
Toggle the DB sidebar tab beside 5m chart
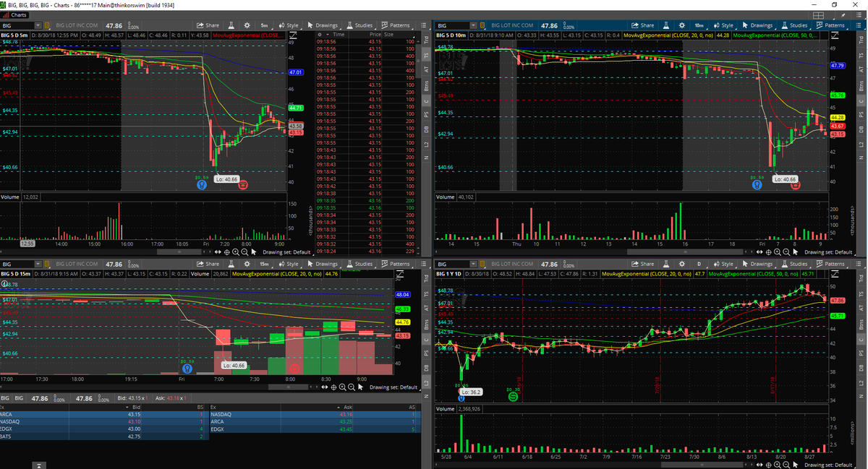pyautogui.click(x=427, y=130)
